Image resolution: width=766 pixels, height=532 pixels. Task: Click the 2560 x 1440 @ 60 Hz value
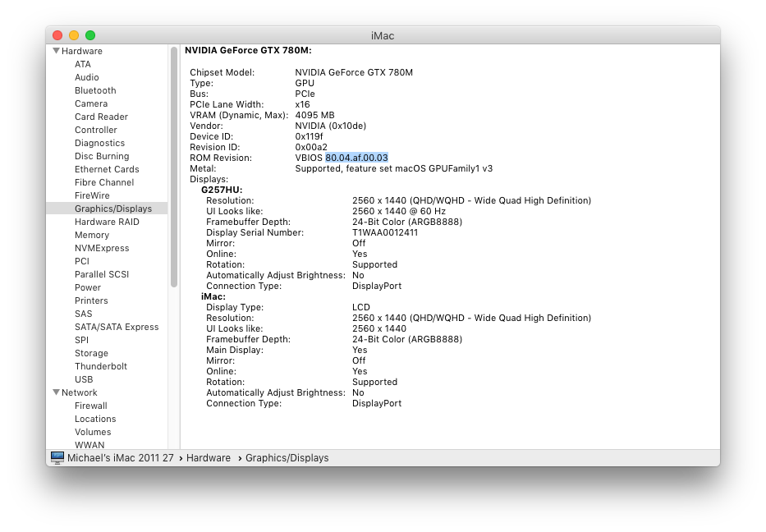(399, 211)
